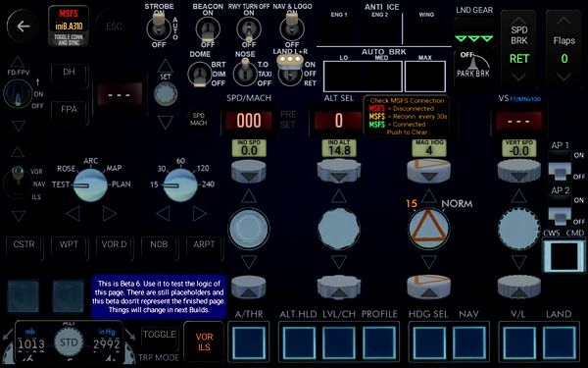
Task: Click down triangle below SET knob
Action: (x=166, y=122)
